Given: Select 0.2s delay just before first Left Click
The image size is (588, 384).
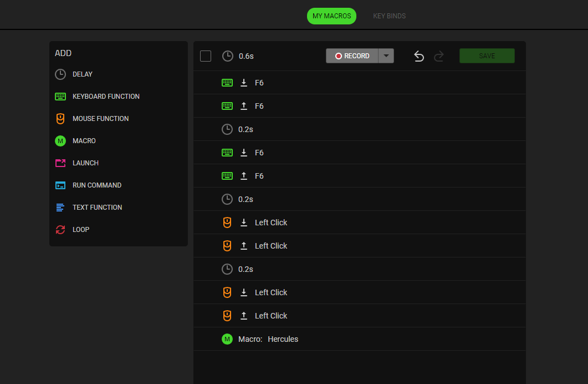Looking at the screenshot, I should 359,199.
